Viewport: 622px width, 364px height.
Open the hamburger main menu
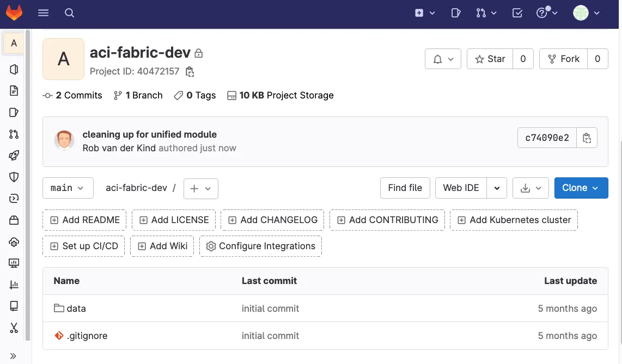tap(44, 13)
